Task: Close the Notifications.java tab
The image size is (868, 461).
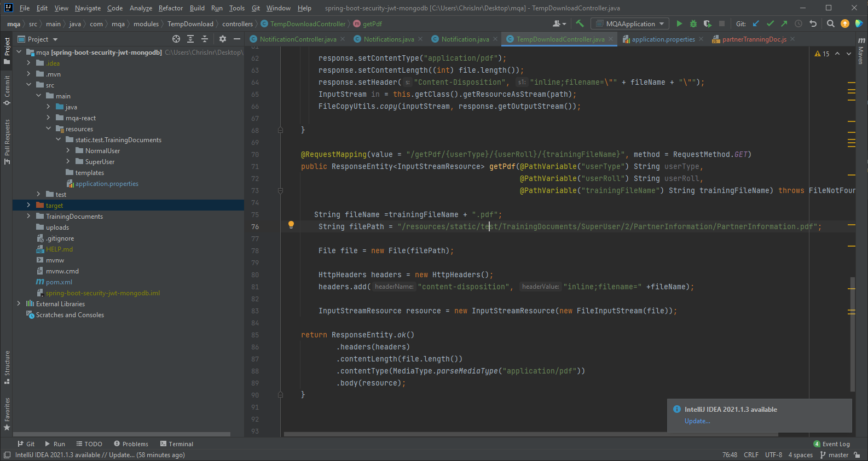Action: coord(420,39)
